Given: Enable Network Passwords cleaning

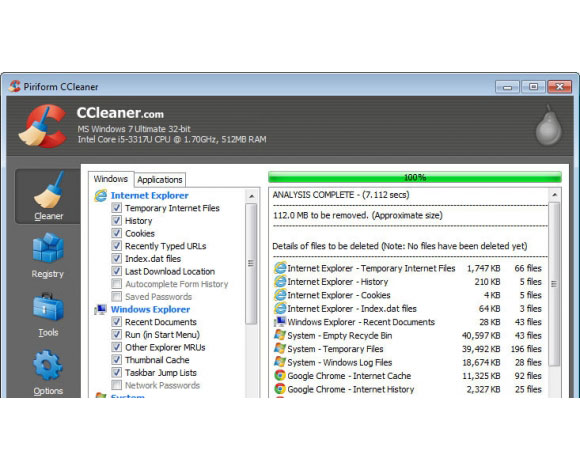Looking at the screenshot, I should coord(117,385).
